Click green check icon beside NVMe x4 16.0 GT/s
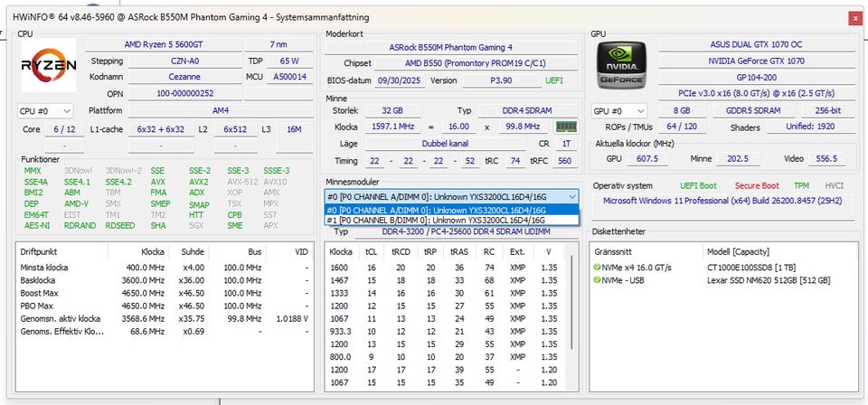 (x=597, y=268)
